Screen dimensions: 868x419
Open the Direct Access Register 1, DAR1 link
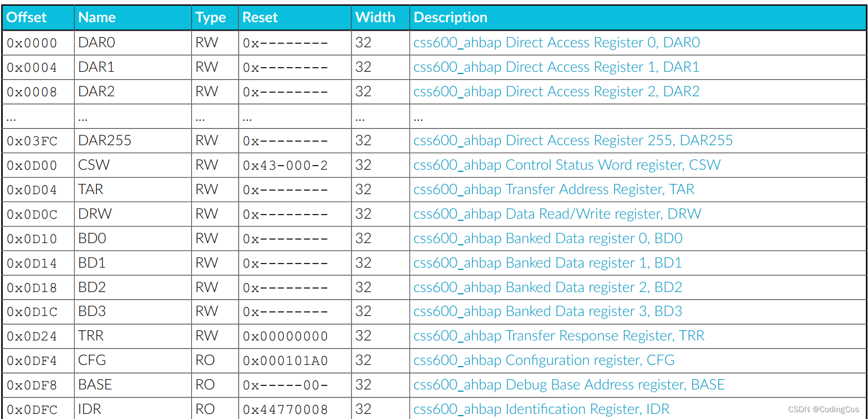point(556,67)
